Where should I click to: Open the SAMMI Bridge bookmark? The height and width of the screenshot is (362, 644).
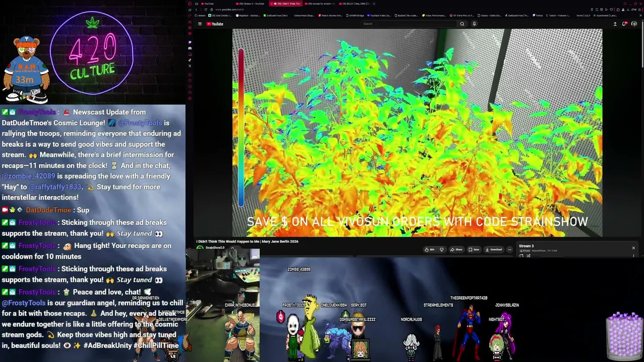(x=355, y=16)
